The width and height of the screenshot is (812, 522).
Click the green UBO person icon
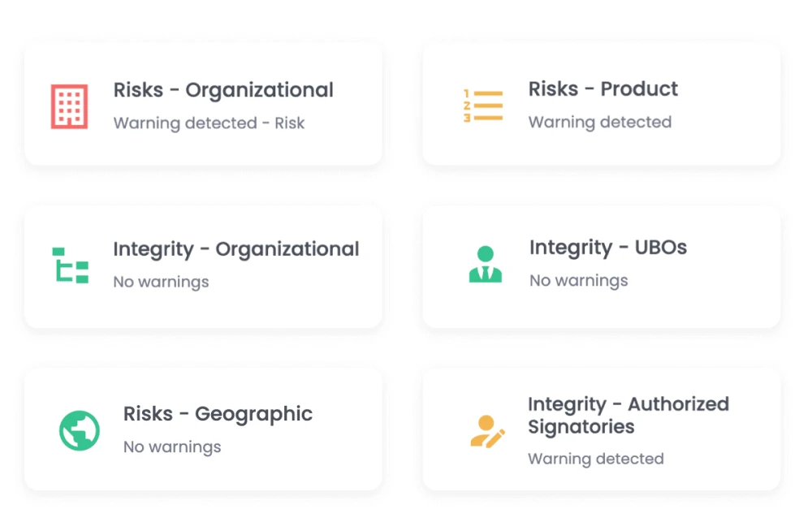click(x=486, y=265)
